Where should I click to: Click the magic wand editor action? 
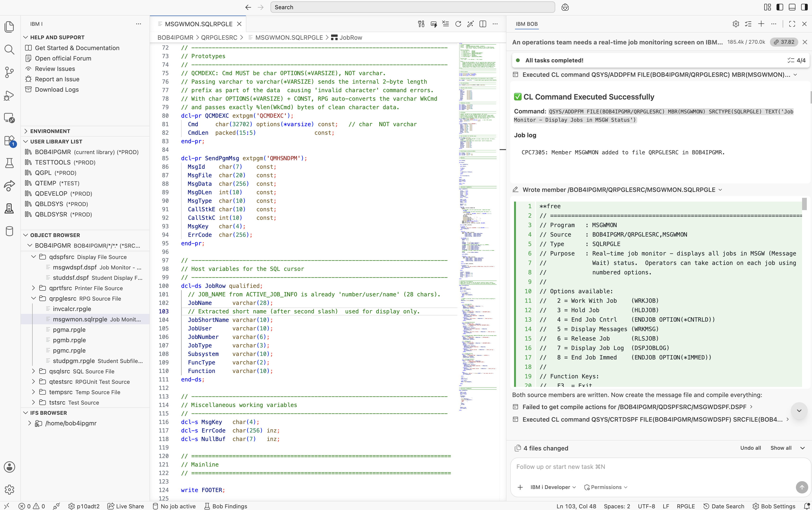point(470,24)
